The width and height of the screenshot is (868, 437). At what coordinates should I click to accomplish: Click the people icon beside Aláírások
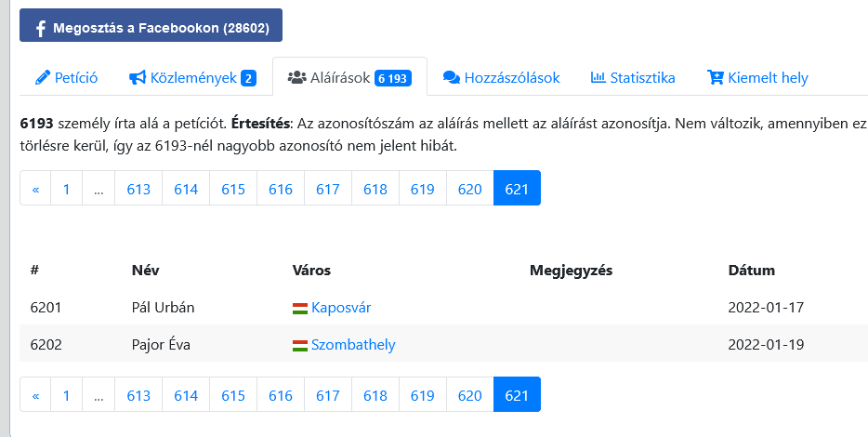coord(297,77)
